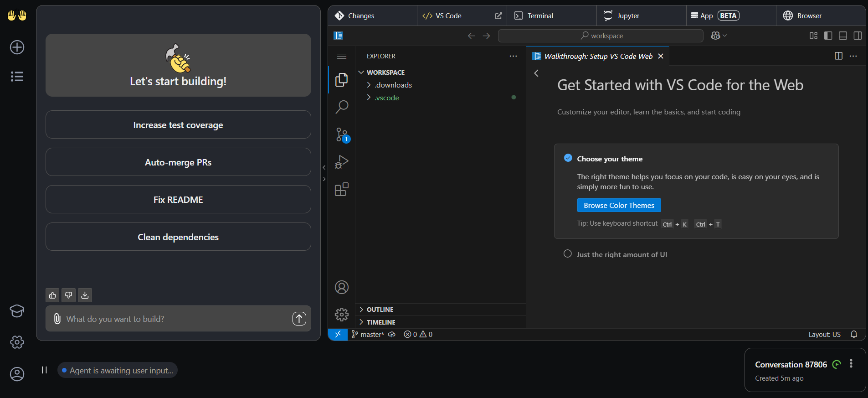Select Increase test coverage suggestion
This screenshot has height=398, width=868.
point(178,124)
